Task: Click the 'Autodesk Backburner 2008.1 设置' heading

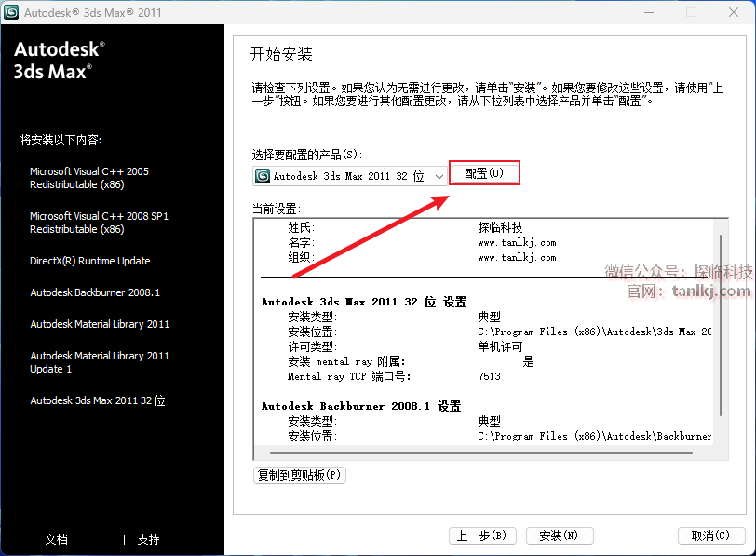Action: [361, 406]
